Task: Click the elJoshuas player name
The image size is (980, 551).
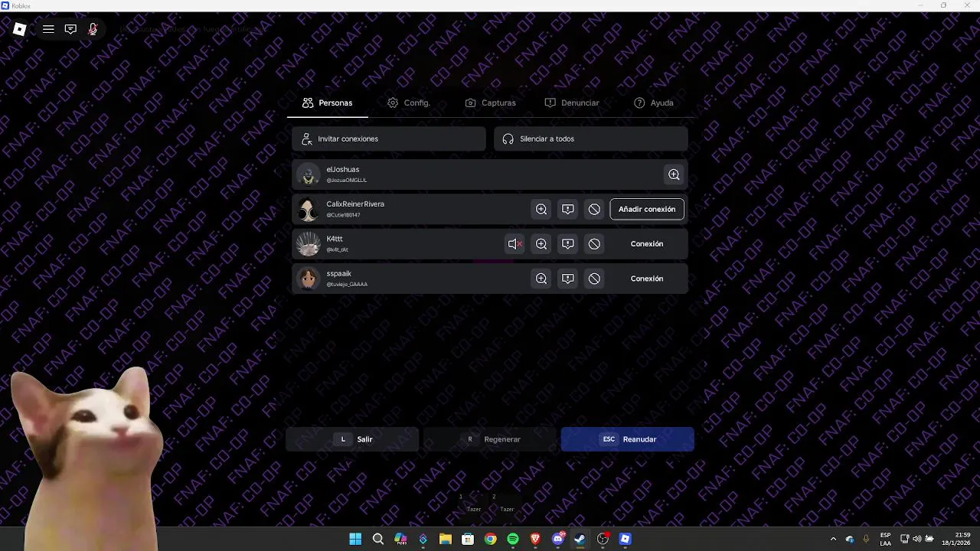Action: 342,169
